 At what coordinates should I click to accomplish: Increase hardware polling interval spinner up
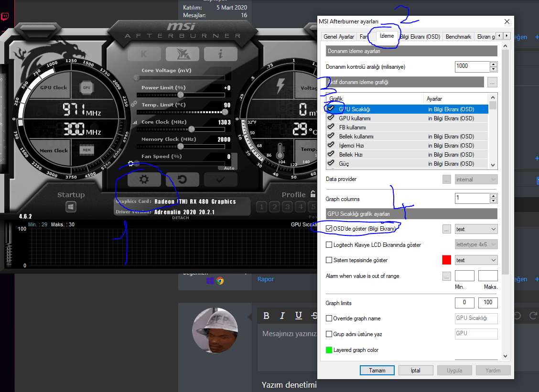(x=494, y=64)
